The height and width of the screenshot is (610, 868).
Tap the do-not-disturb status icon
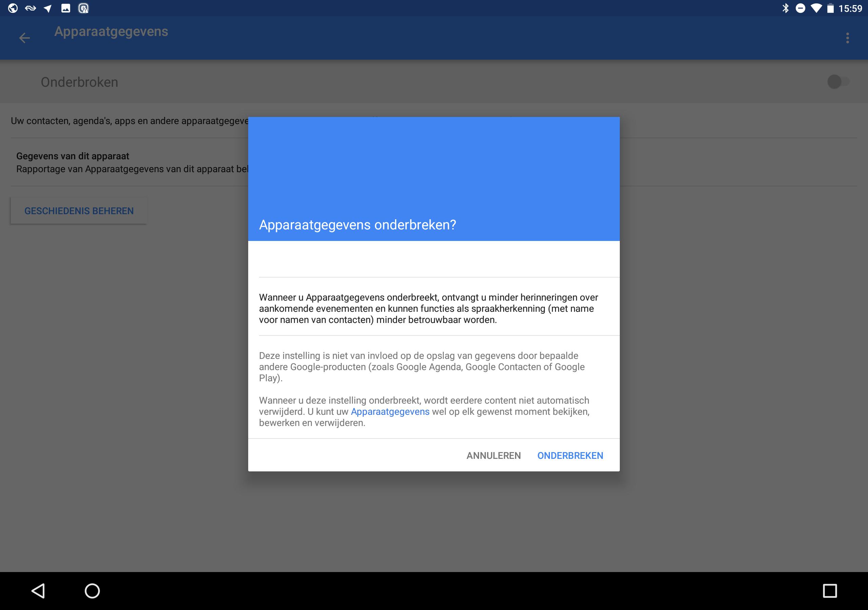click(800, 8)
